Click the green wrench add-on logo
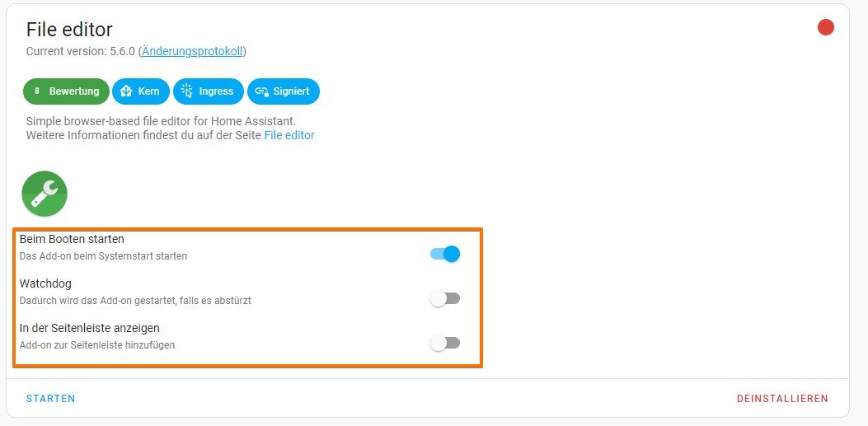This screenshot has width=868, height=426. point(45,194)
